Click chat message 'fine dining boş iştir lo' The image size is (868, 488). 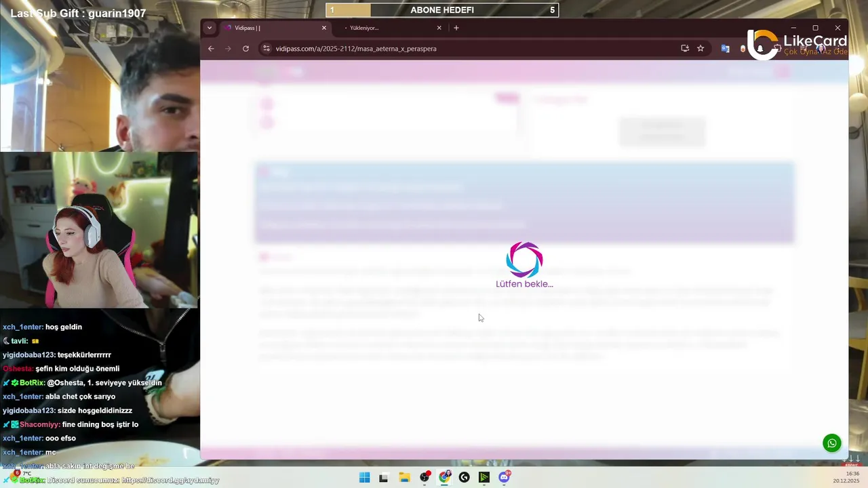tap(100, 424)
